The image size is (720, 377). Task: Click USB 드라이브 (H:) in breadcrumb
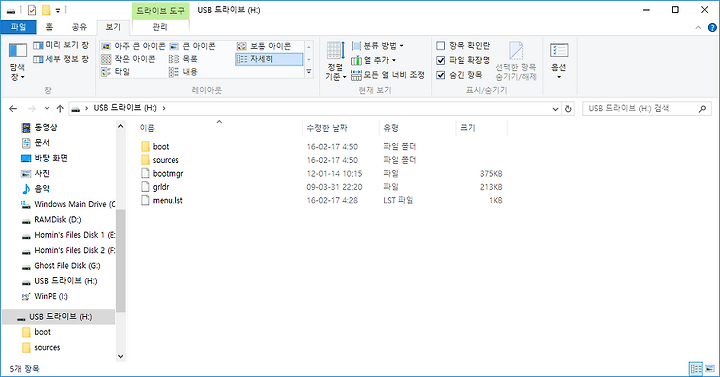click(125, 108)
